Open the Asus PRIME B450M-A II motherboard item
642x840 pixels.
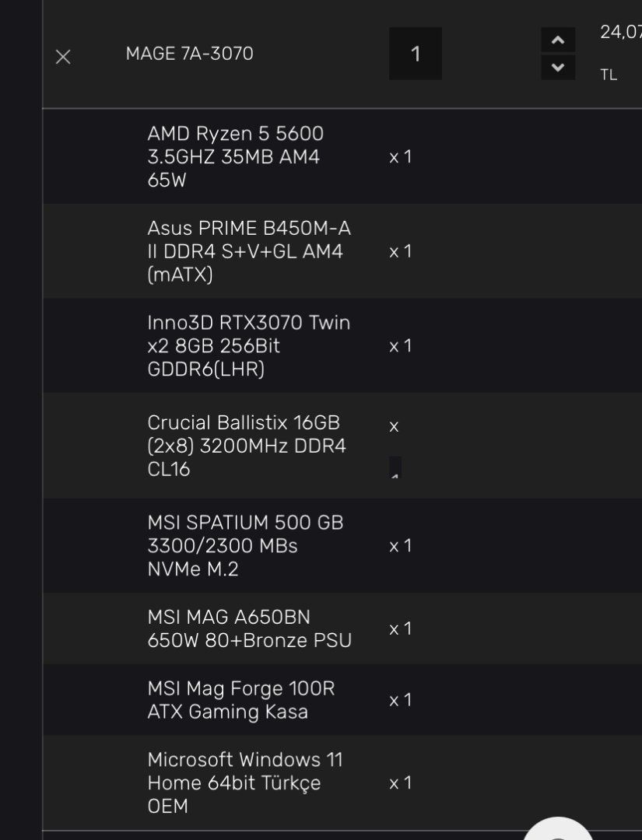(x=249, y=251)
